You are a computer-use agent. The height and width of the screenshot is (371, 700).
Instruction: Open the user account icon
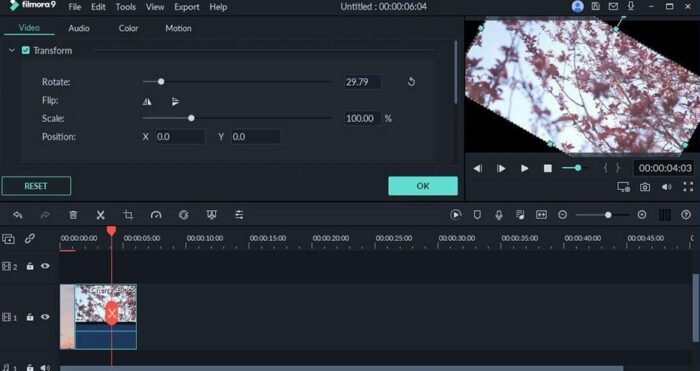tap(578, 7)
